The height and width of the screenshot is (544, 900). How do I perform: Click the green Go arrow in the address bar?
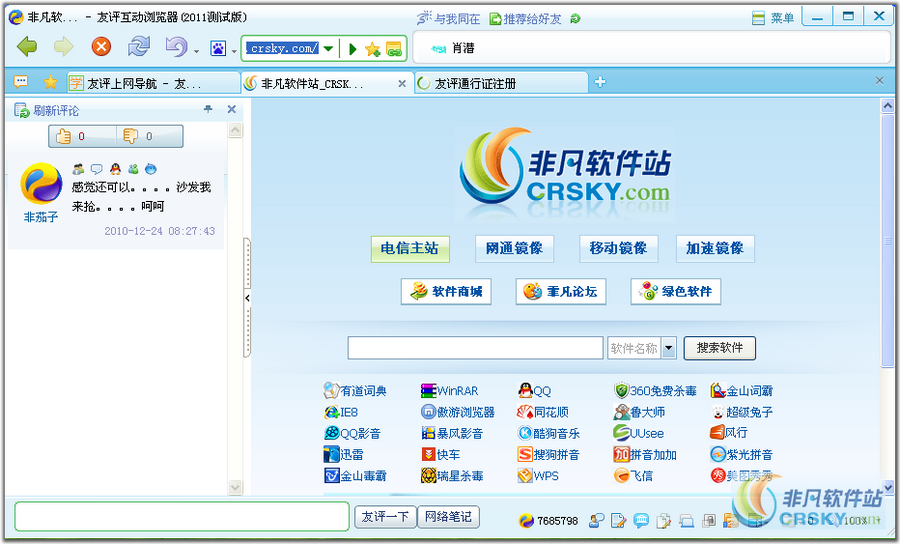[x=352, y=49]
